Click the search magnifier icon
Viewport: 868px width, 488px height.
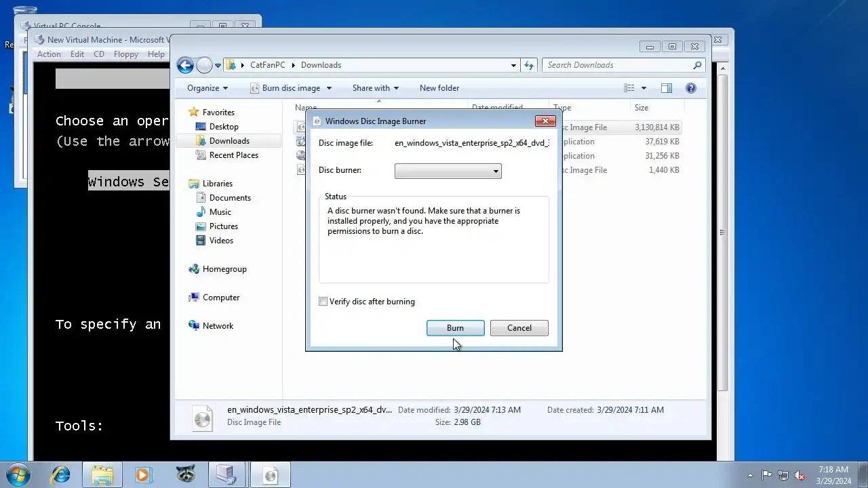[x=697, y=65]
